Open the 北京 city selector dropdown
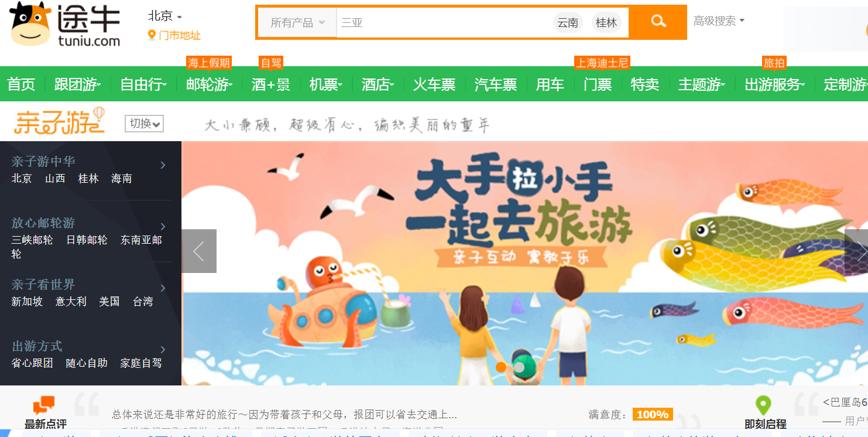This screenshot has height=437, width=868. pyautogui.click(x=164, y=16)
